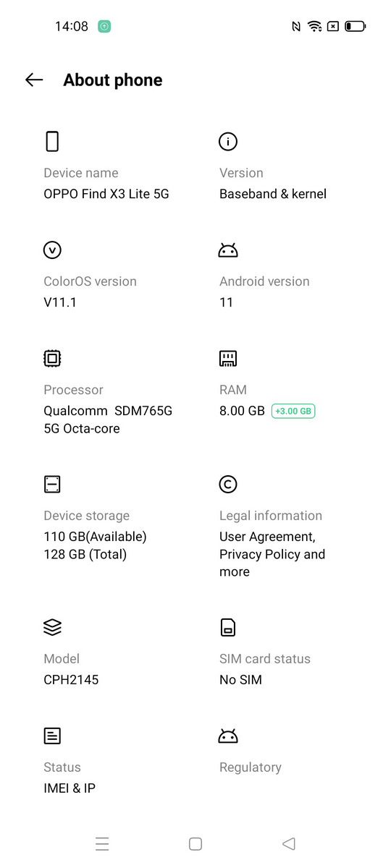
Task: Edit the device name OPPO Find X3 Lite 5G
Action: click(x=106, y=194)
